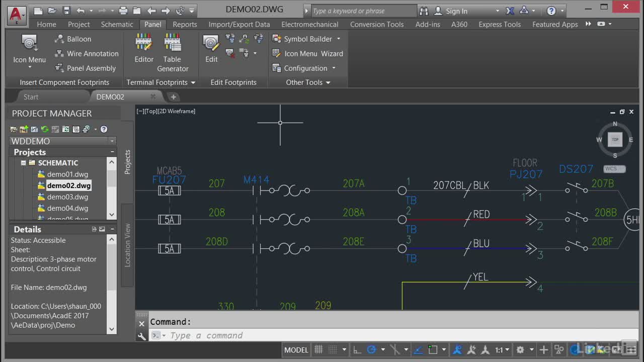Toggle ortho mode in status bar
Image resolution: width=644 pixels, height=362 pixels.
tap(357, 349)
